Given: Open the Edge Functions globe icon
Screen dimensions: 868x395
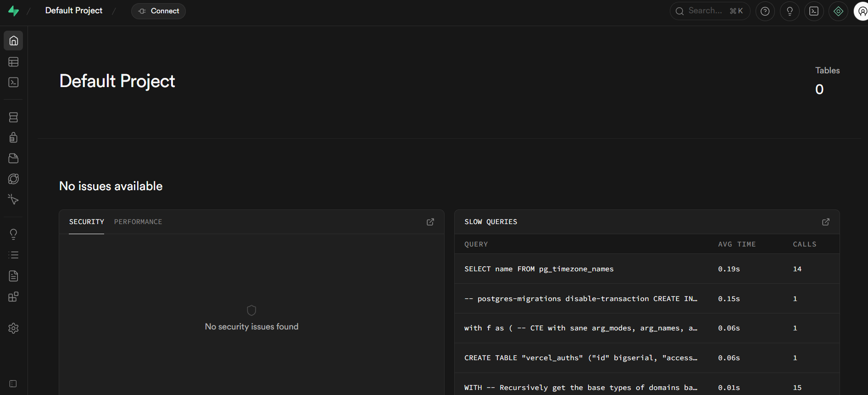Looking at the screenshot, I should coord(14,179).
